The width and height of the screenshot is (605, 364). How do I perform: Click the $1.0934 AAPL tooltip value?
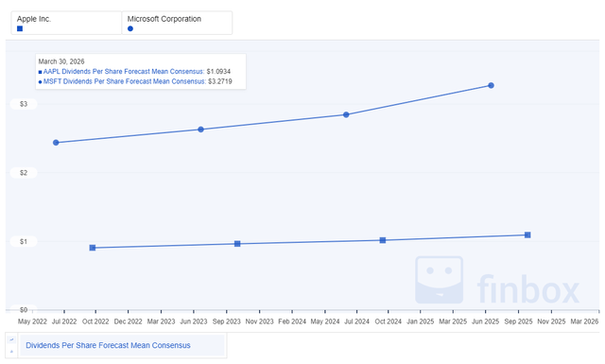pyautogui.click(x=218, y=72)
